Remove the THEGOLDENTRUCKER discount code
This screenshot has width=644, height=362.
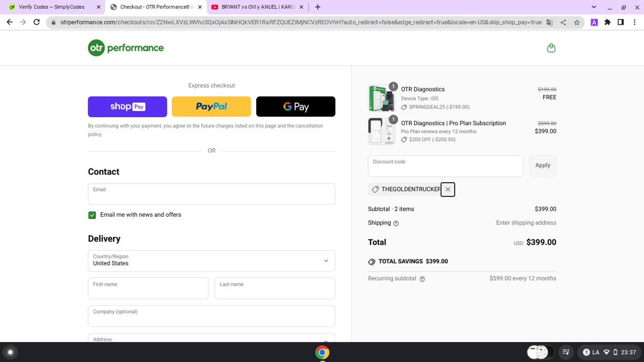[x=448, y=189]
